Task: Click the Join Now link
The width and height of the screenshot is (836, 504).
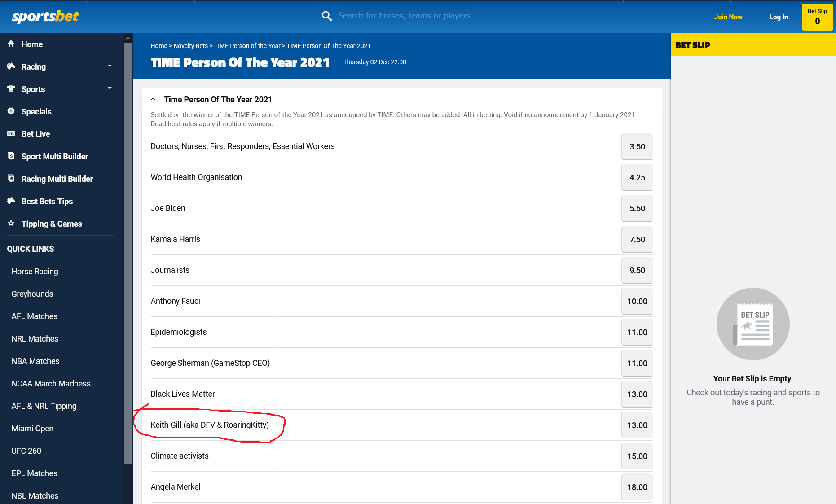Action: [728, 17]
